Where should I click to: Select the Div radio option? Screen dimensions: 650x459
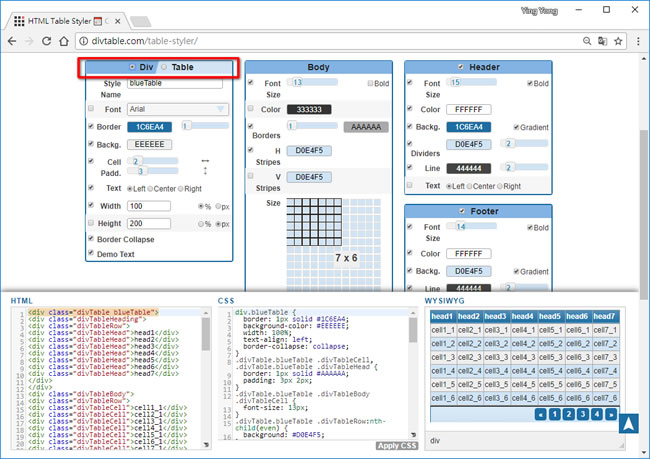coord(132,67)
